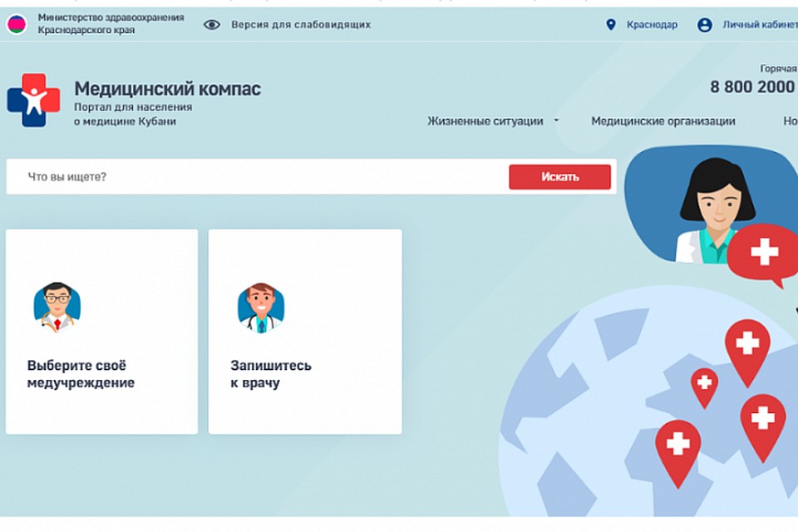Click the hotline number 8 800 2000
Viewport: 798px width, 532px height.
753,87
